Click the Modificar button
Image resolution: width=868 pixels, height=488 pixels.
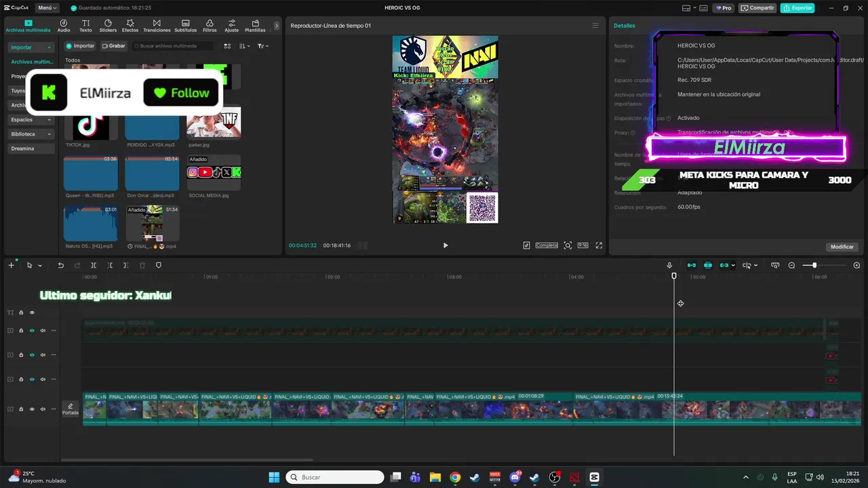coord(842,247)
